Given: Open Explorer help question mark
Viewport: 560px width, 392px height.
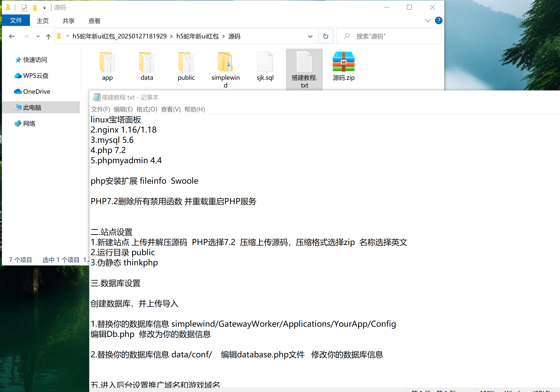Looking at the screenshot, I should (439, 20).
